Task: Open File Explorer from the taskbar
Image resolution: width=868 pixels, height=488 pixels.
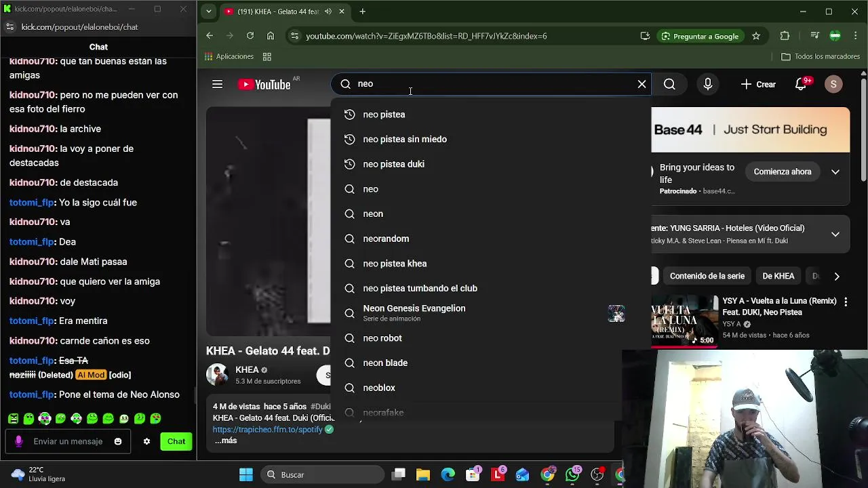Action: pos(423,474)
